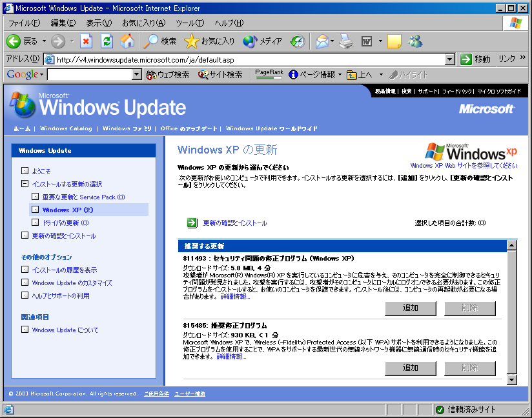This screenshot has height=418, width=532.
Task: Expand the Google search box history dropdown
Action: point(137,75)
